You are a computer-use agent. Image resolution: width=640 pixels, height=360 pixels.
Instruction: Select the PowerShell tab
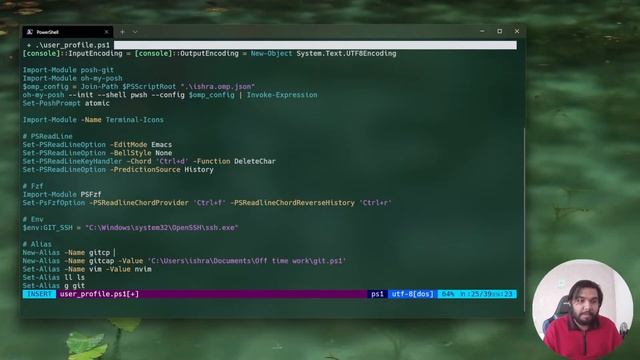pos(68,32)
